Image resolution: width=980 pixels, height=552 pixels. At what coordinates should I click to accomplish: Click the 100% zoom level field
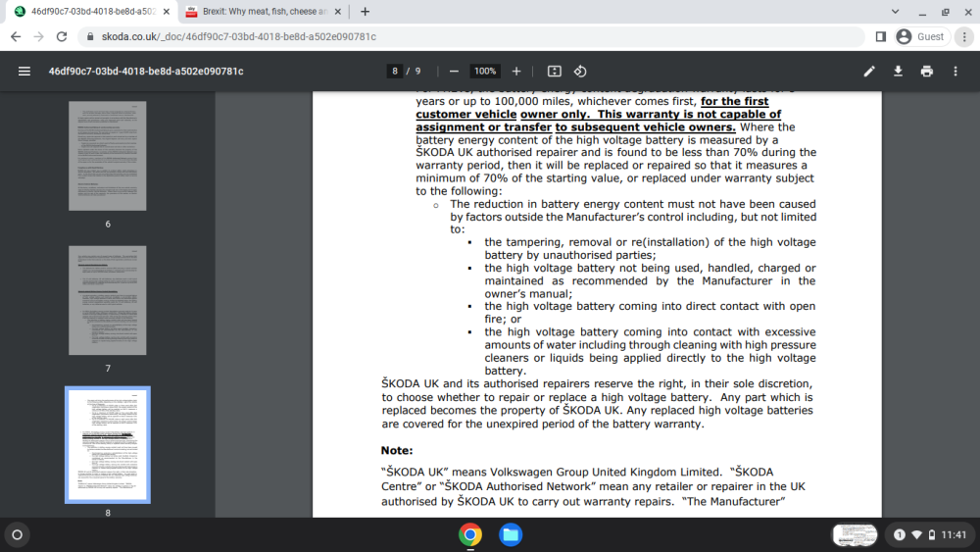[485, 72]
